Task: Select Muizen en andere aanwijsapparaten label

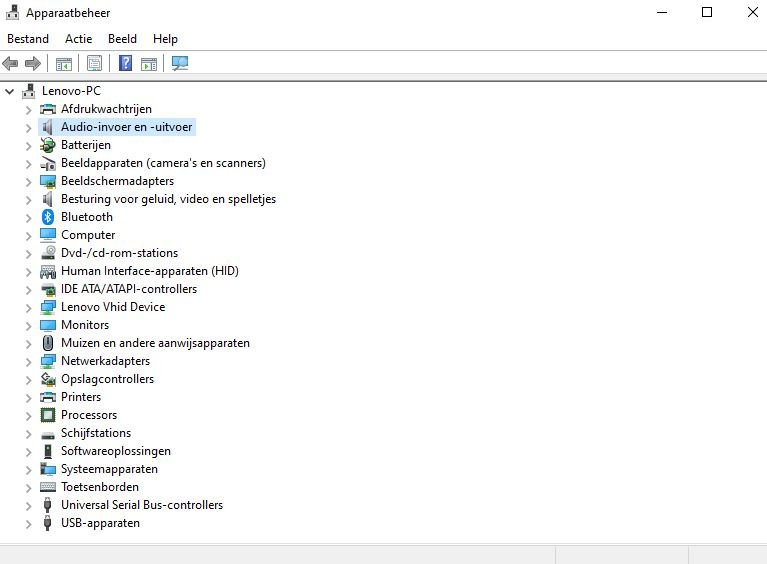Action: (155, 343)
